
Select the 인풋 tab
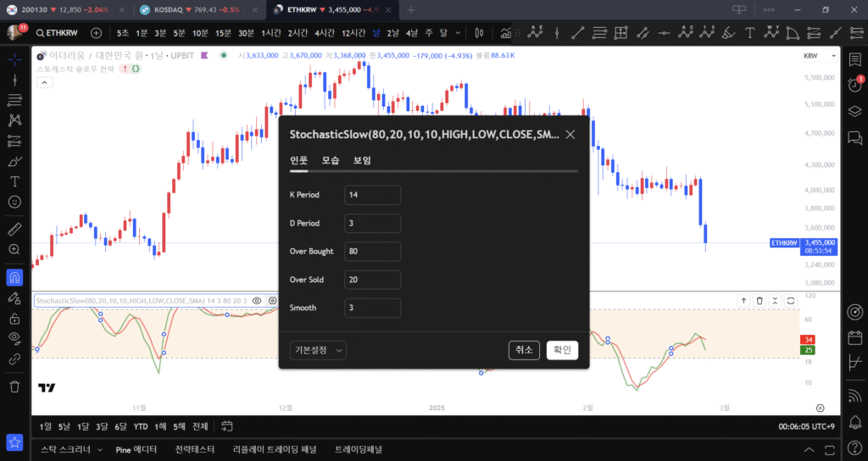(299, 160)
